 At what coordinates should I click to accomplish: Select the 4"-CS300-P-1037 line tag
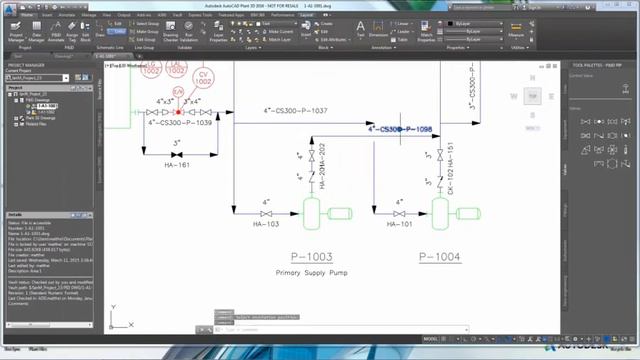(x=295, y=111)
